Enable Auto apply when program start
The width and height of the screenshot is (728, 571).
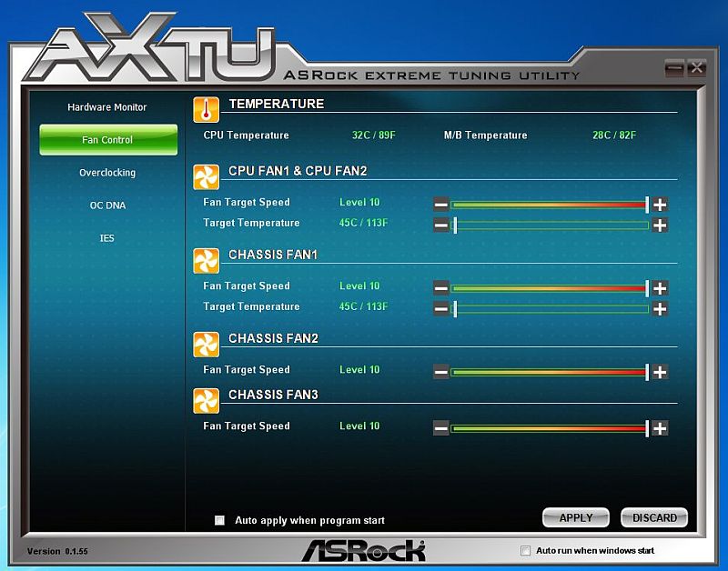click(x=219, y=520)
